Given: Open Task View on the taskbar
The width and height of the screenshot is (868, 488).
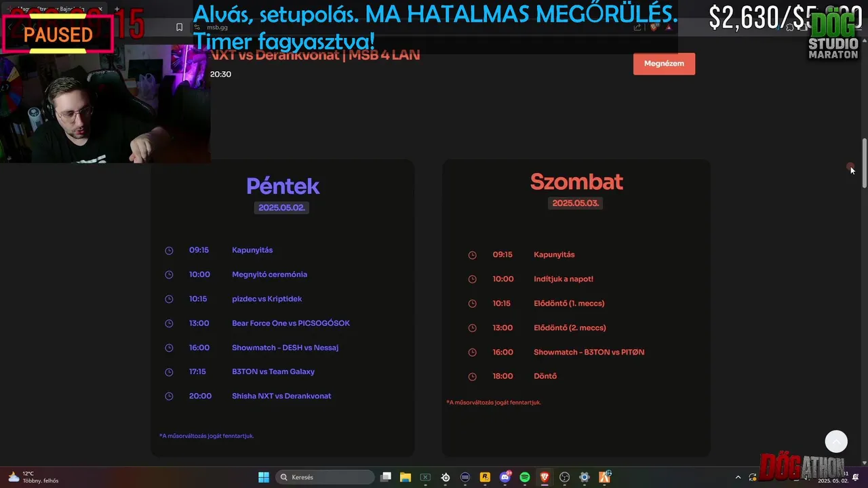Looking at the screenshot, I should point(386,477).
